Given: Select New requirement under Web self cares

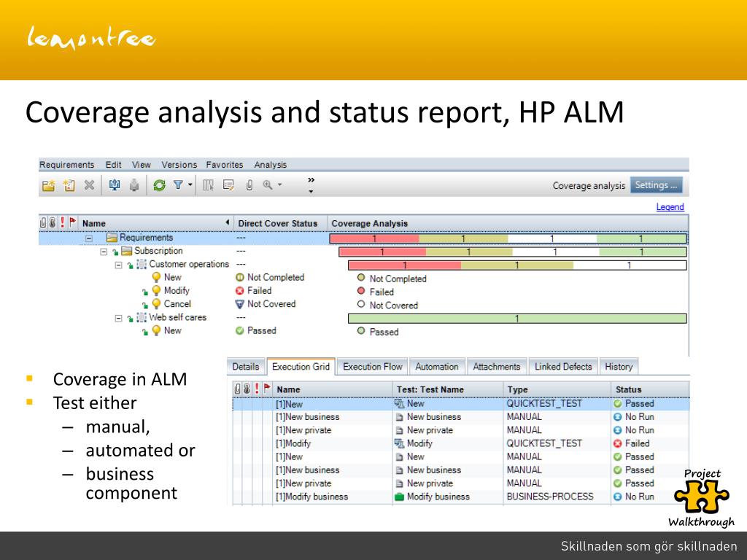Looking at the screenshot, I should (172, 330).
